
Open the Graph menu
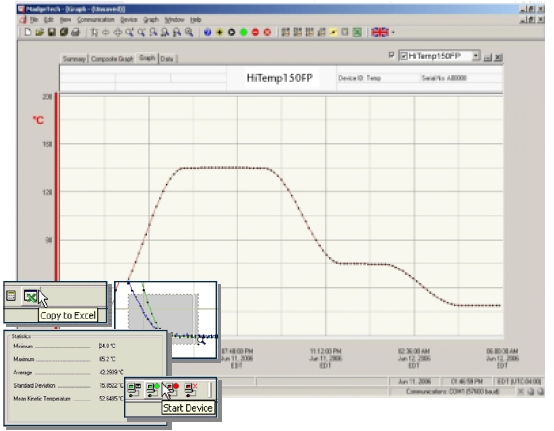pos(151,20)
